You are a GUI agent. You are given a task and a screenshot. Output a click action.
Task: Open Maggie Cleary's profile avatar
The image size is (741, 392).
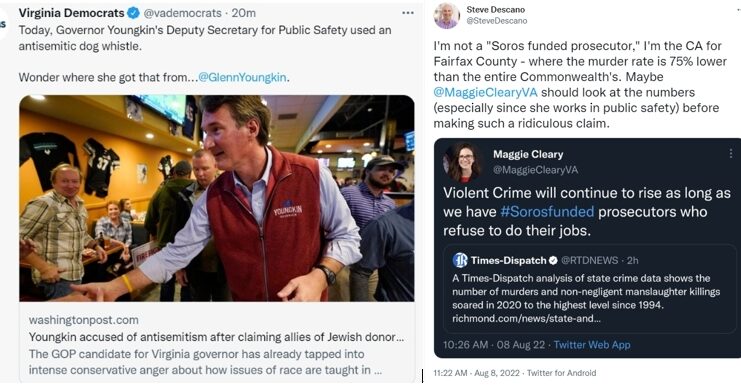click(x=461, y=163)
